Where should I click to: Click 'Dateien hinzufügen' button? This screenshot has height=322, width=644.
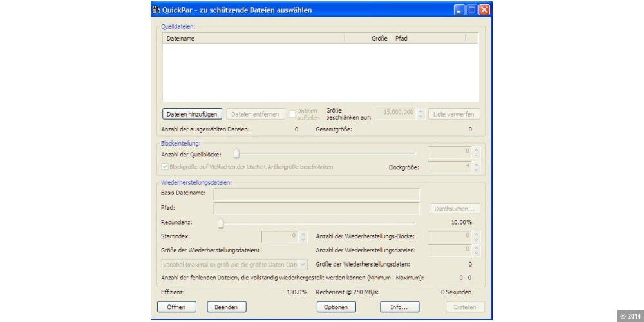click(x=192, y=113)
